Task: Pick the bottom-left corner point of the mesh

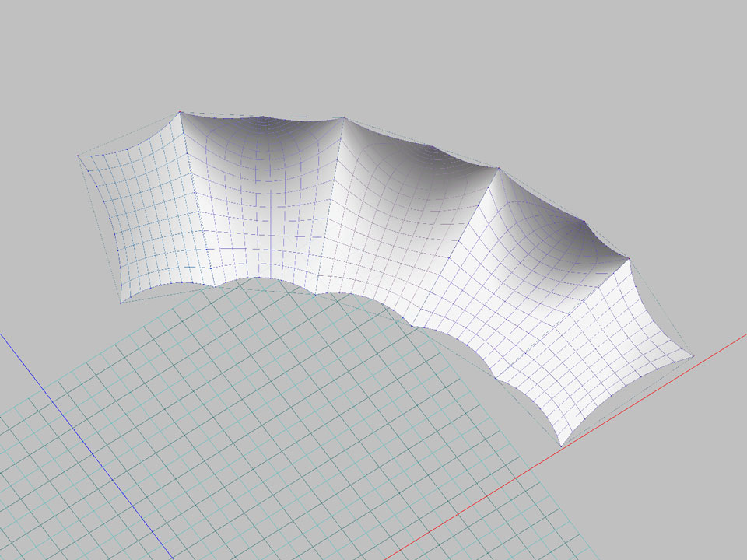Action: click(121, 303)
